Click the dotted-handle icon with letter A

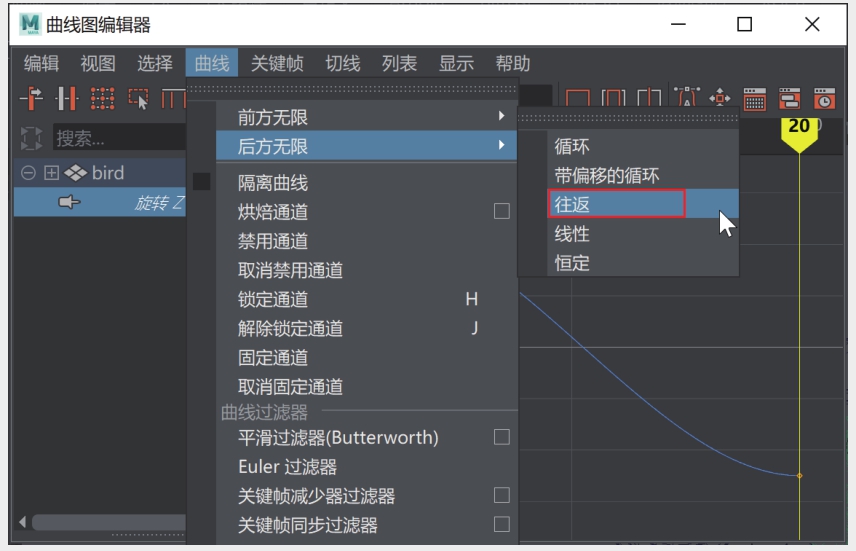coord(687,97)
